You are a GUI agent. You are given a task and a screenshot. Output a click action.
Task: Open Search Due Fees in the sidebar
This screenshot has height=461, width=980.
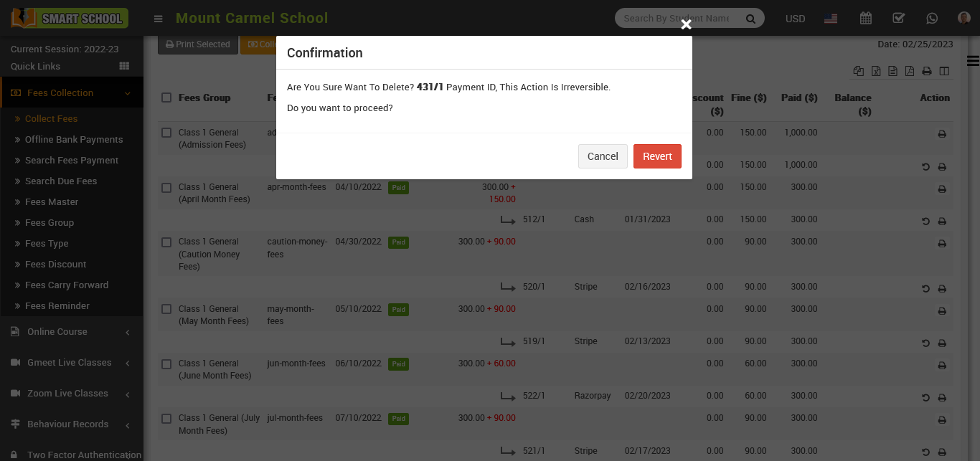click(61, 181)
